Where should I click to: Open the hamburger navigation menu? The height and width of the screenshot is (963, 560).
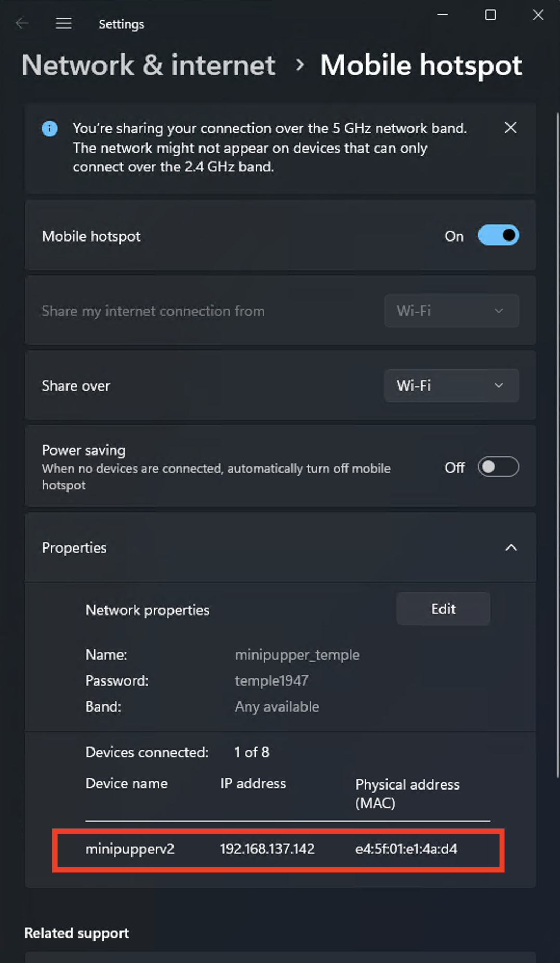(x=63, y=23)
